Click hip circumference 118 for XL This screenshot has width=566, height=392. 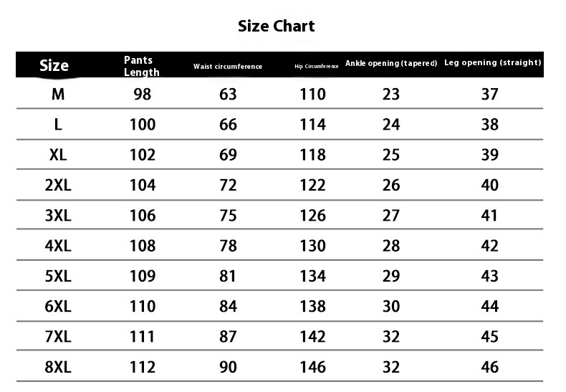coord(312,155)
